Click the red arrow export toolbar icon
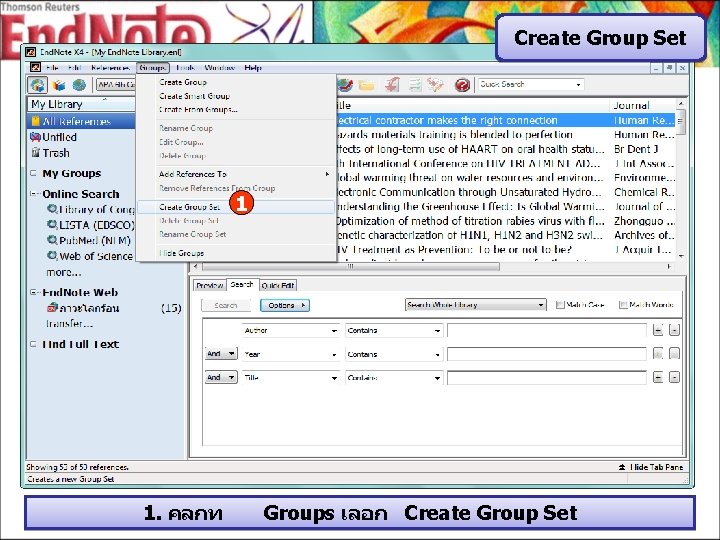 392,85
